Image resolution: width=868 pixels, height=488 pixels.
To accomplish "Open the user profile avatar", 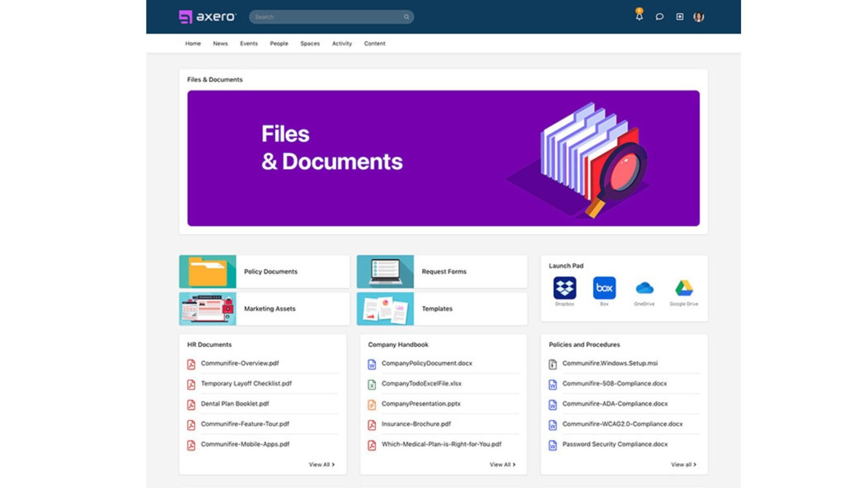I will click(698, 17).
